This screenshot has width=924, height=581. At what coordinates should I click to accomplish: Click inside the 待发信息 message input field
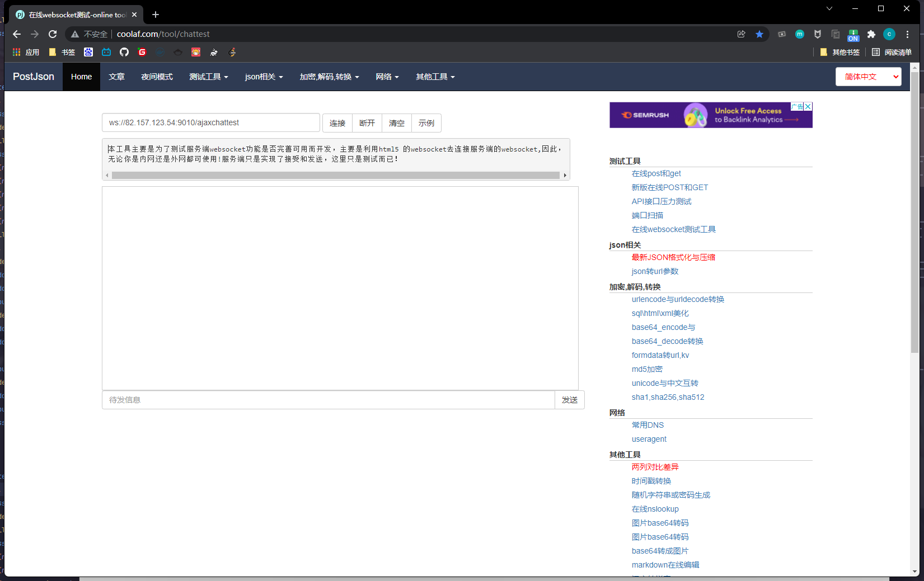point(329,400)
